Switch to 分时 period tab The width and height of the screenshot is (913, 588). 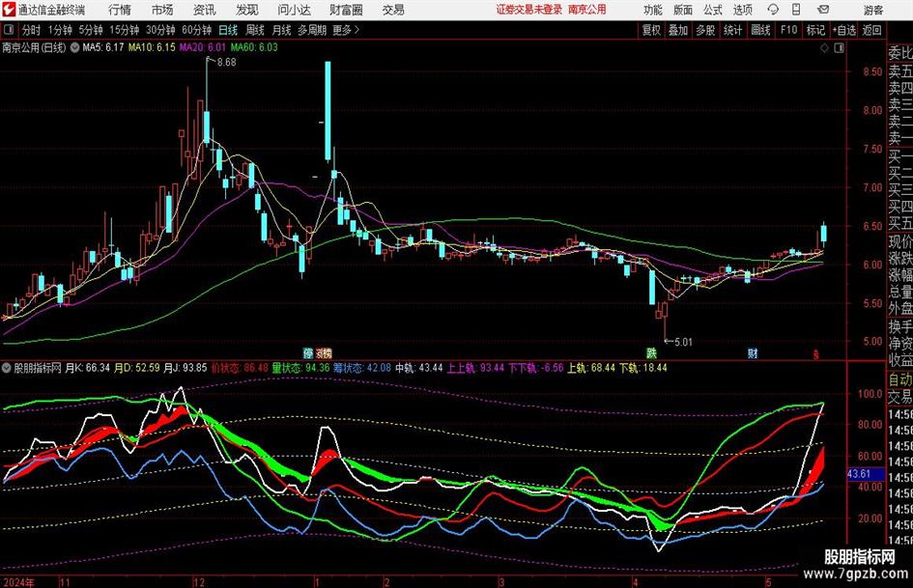(x=32, y=30)
